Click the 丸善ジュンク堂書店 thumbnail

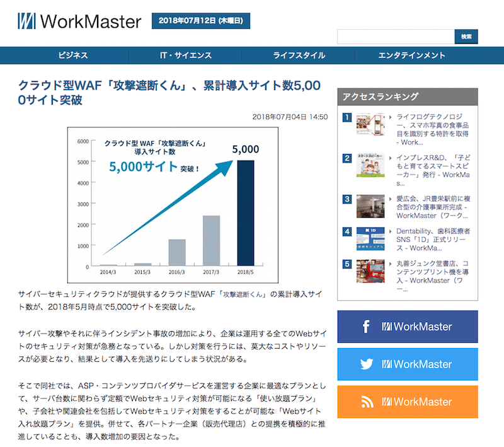[x=370, y=271]
